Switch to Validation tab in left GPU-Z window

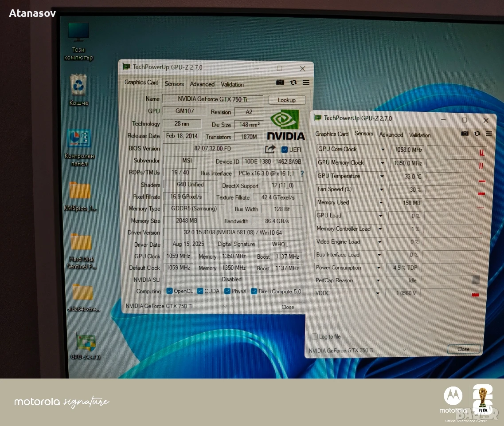(x=232, y=84)
